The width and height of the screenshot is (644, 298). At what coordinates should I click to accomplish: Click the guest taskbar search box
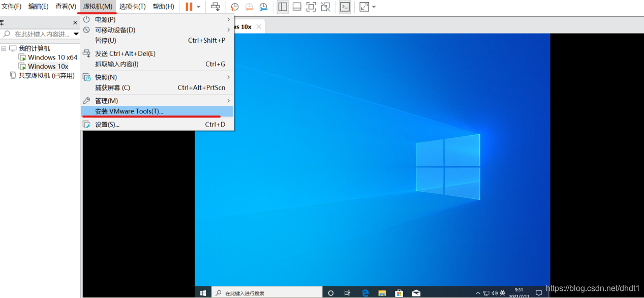coord(266,293)
